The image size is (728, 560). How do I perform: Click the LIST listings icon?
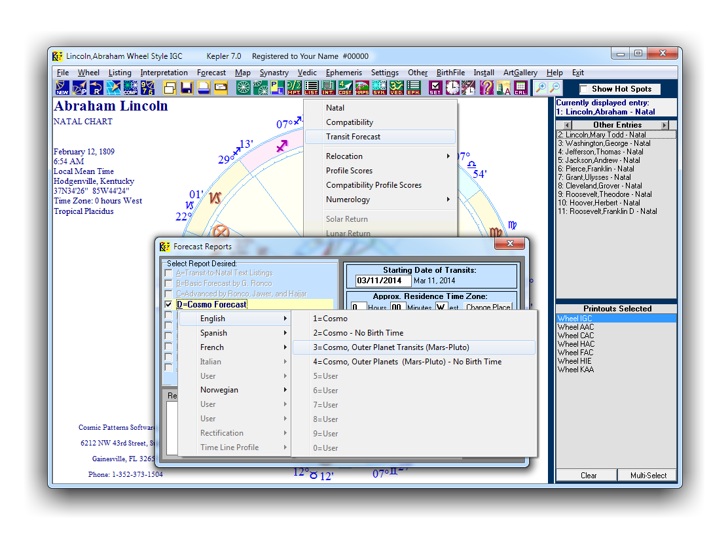(311, 88)
